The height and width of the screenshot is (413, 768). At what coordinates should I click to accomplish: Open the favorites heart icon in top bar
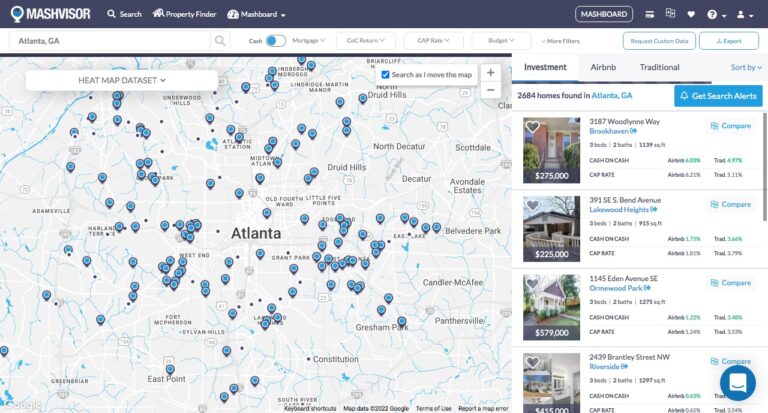coord(691,14)
